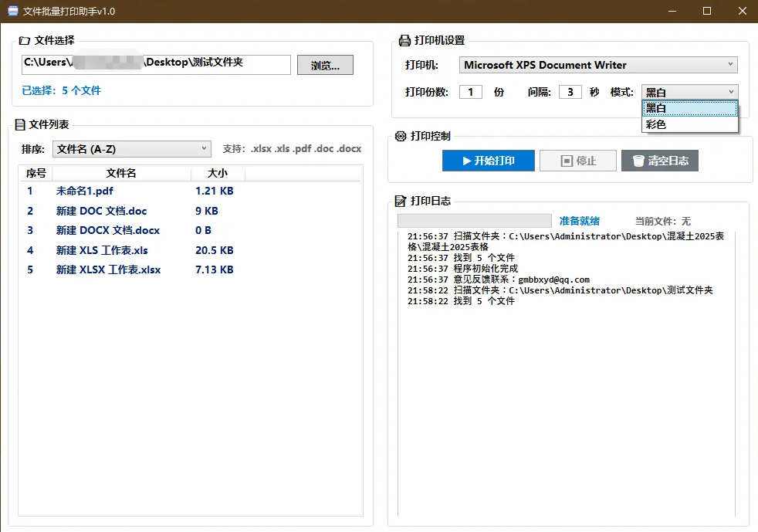Click the log icon beside 打印日志
Screen dimensions: 758x532
pos(400,201)
